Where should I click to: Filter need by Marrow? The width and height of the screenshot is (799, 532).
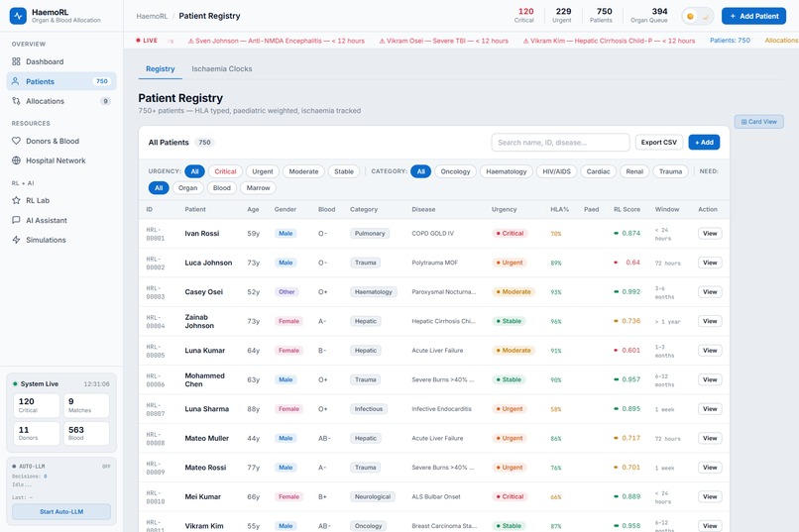[x=258, y=188]
